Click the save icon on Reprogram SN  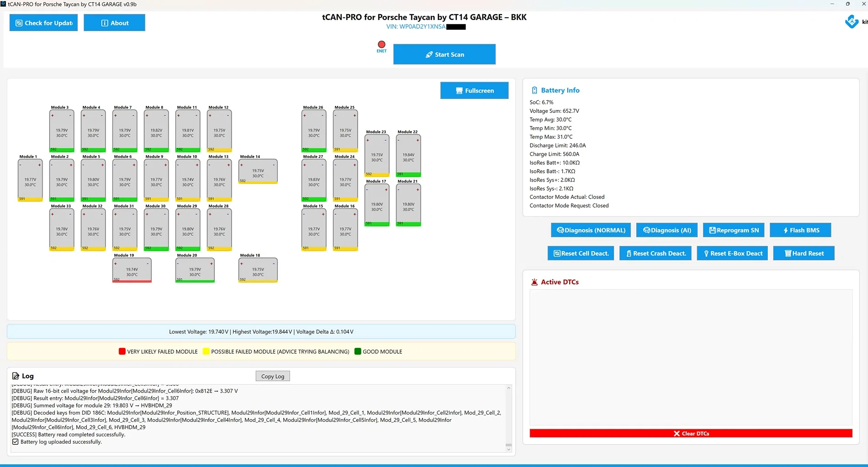[x=712, y=230]
